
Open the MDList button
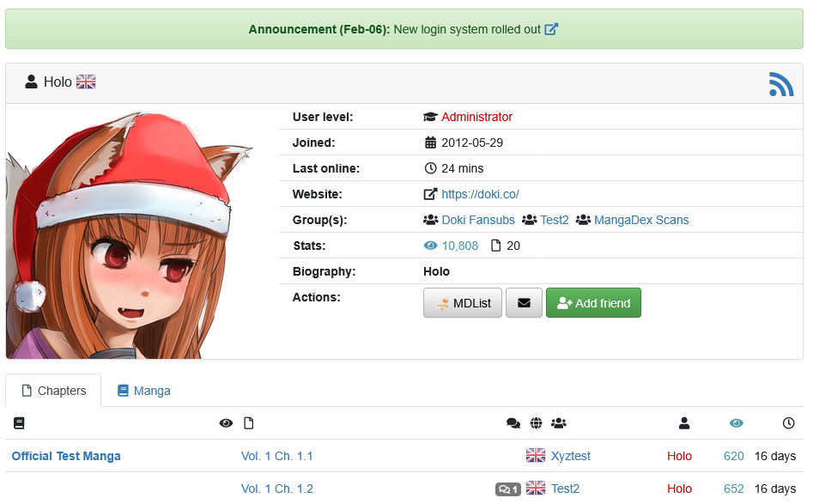pos(463,303)
